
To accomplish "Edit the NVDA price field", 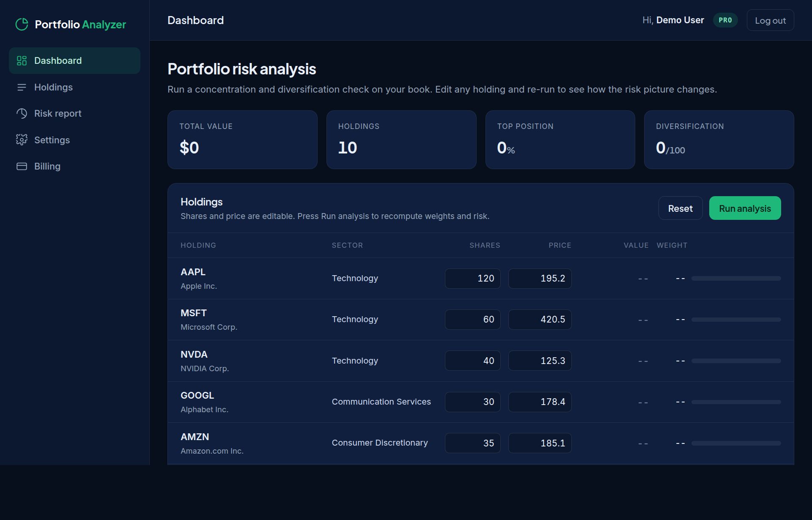I will [540, 361].
